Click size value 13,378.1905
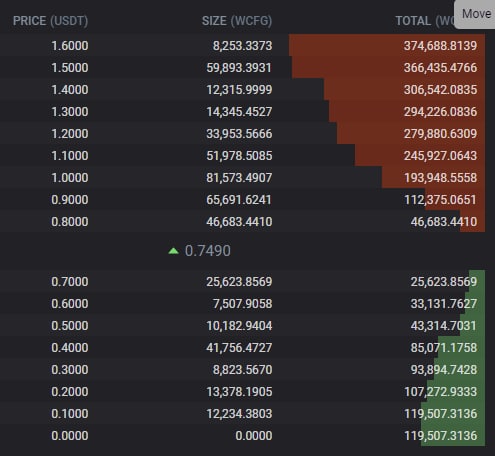The height and width of the screenshot is (456, 495). [x=239, y=392]
